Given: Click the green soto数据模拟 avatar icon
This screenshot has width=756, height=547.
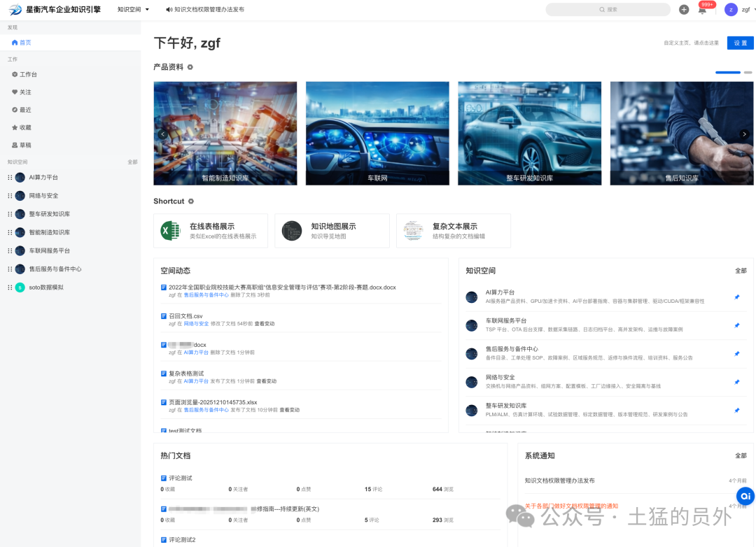Looking at the screenshot, I should point(20,287).
